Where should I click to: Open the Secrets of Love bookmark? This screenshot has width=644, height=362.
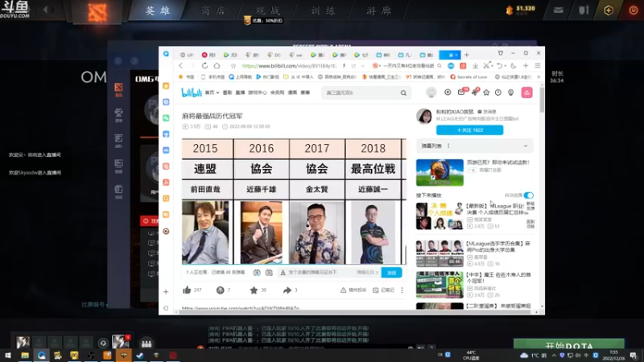(469, 76)
